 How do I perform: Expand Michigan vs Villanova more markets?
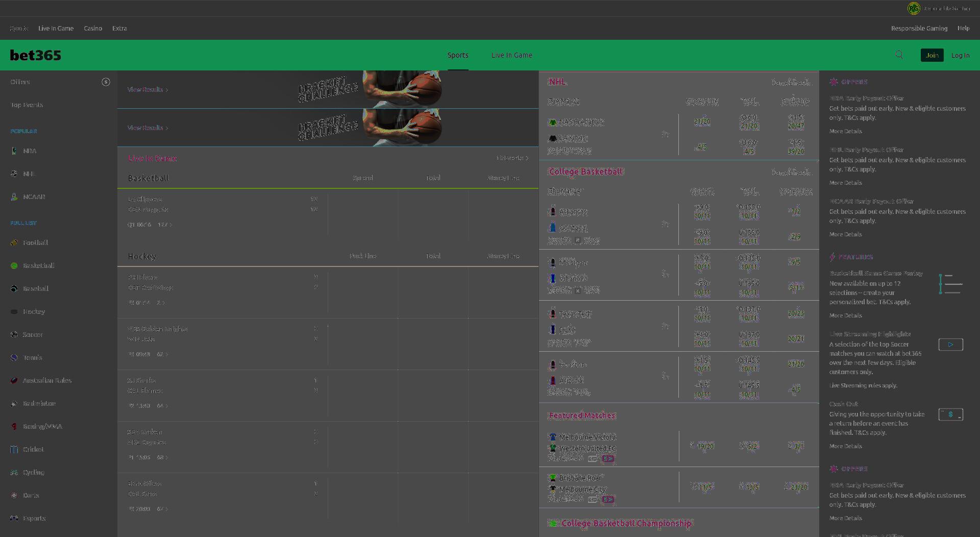tap(665, 274)
